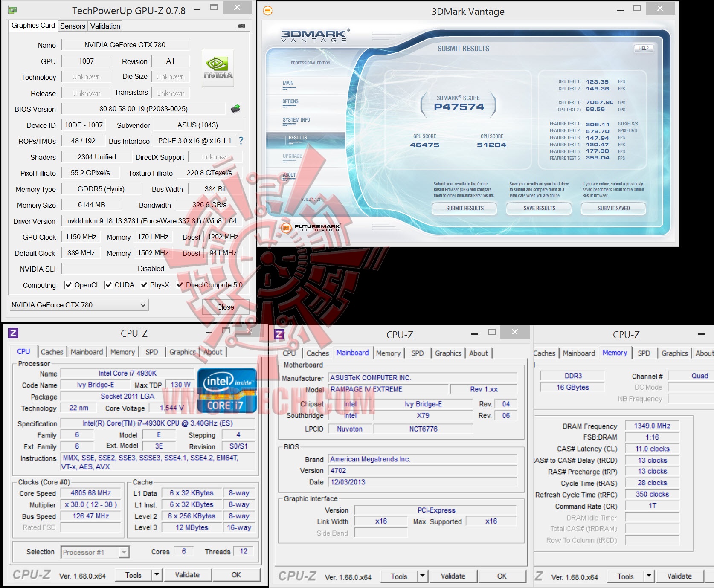Click the GPU-Z camera screenshot icon

click(242, 26)
